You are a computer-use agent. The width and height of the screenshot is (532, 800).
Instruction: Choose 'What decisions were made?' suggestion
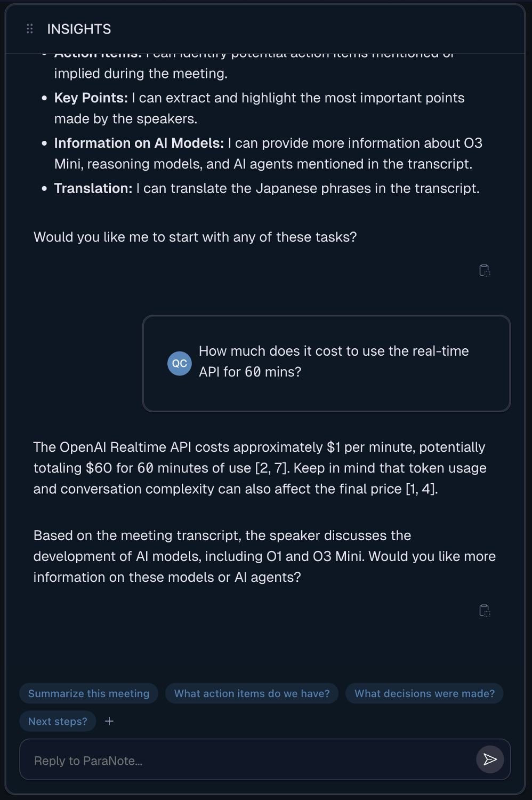(x=424, y=693)
